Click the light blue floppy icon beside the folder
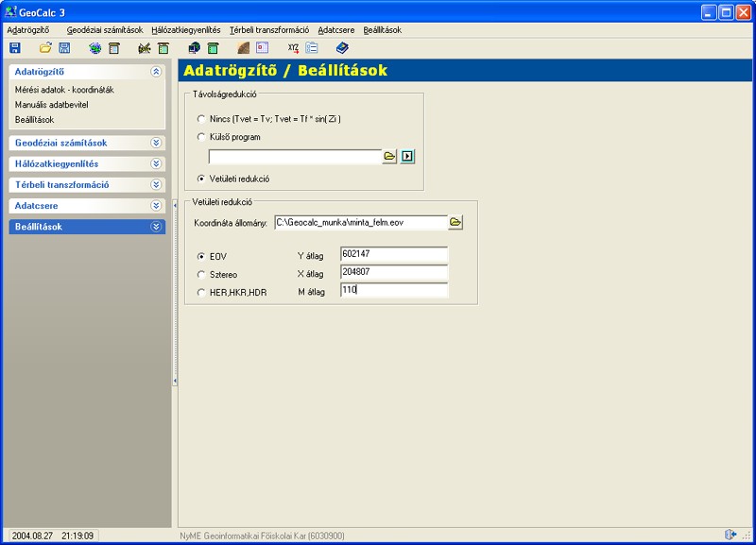This screenshot has width=756, height=545. (x=64, y=48)
